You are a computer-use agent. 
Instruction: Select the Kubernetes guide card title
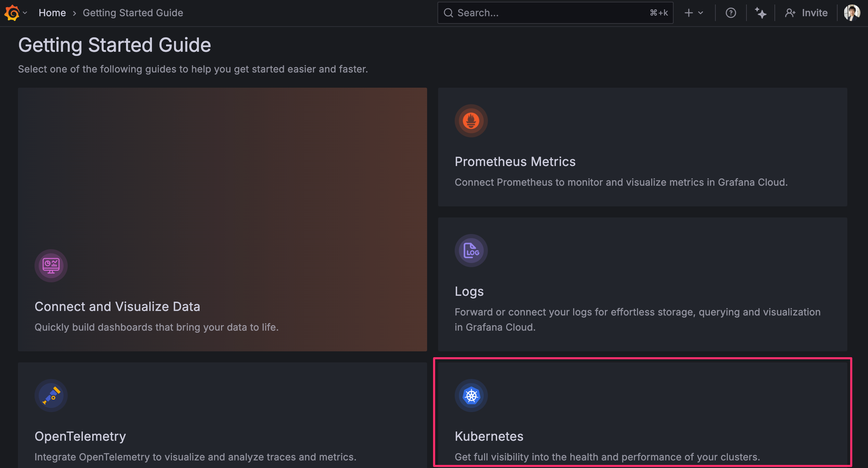pos(489,436)
